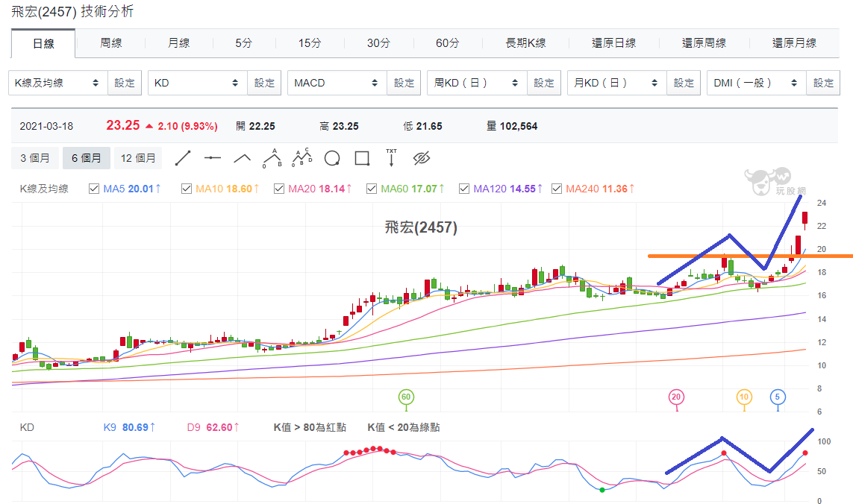Click the green 60 marker on chart
Viewport: 853px width, 504px height.
(406, 397)
